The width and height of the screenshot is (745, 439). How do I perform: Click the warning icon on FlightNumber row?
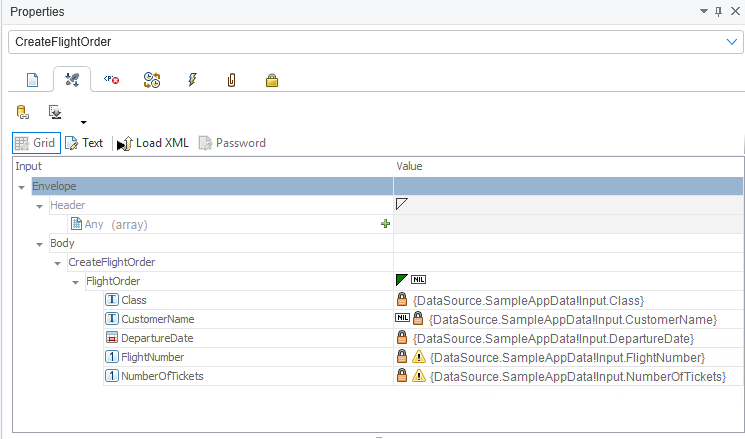coord(419,357)
